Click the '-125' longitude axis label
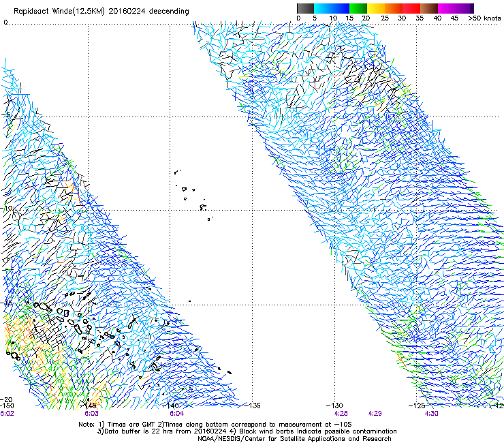The height and width of the screenshot is (443, 504). pos(417,406)
